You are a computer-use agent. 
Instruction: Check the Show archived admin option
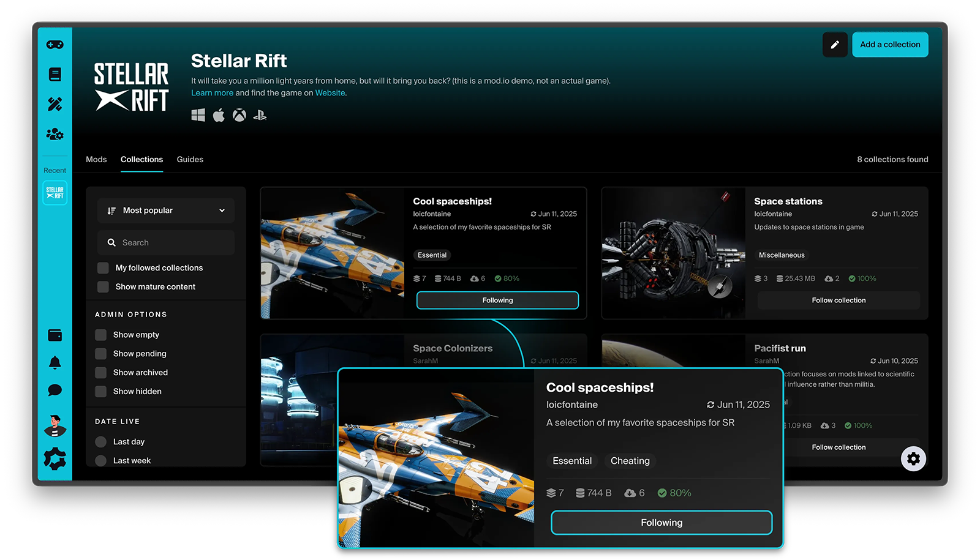coord(100,372)
